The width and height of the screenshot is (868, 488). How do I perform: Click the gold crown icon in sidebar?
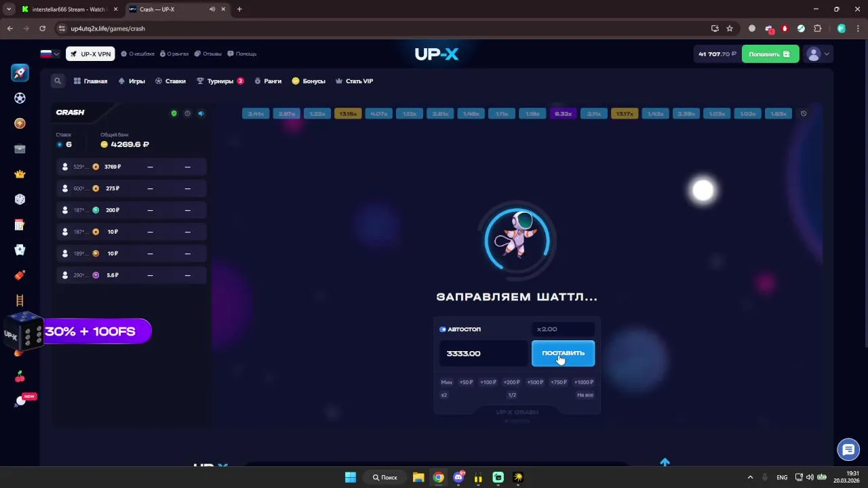(x=20, y=174)
